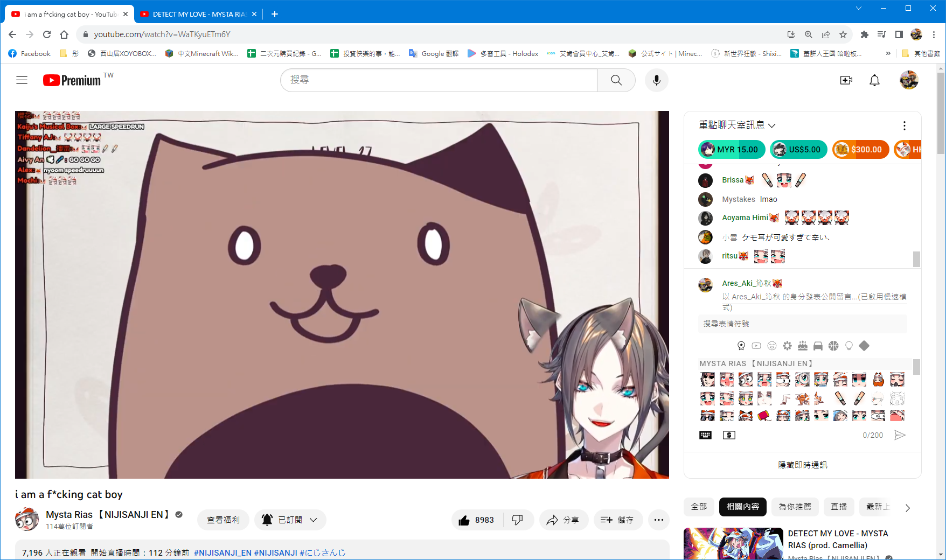Click the #NIJISANJI_EN hashtag
This screenshot has height=560, width=946.
click(222, 553)
